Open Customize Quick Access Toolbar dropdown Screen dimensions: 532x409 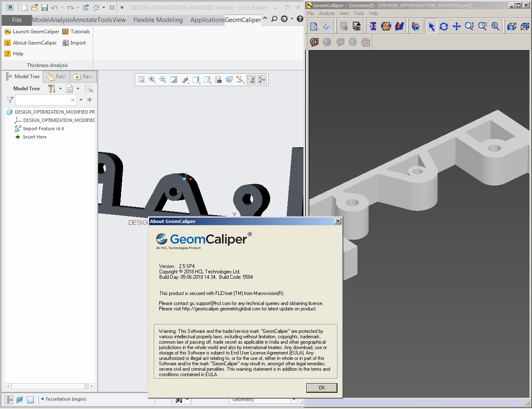point(122,7)
